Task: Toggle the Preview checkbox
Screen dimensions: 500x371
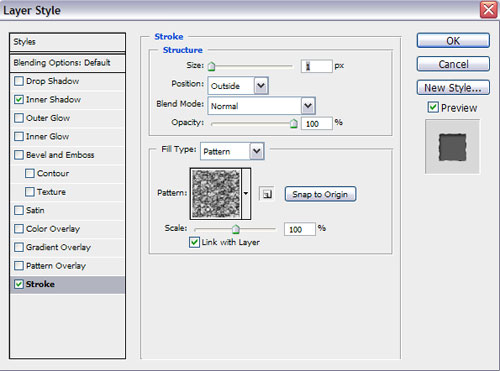Action: click(x=433, y=107)
